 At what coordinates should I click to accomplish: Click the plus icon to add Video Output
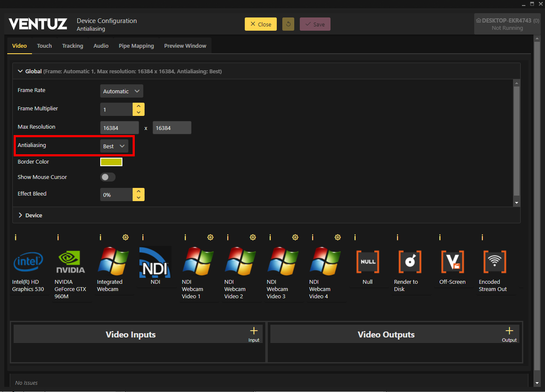[509, 331]
